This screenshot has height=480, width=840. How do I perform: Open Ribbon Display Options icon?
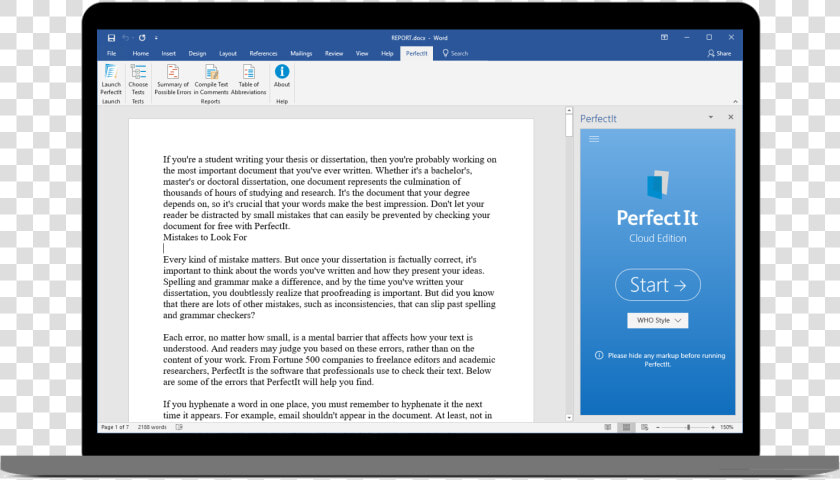(x=664, y=38)
